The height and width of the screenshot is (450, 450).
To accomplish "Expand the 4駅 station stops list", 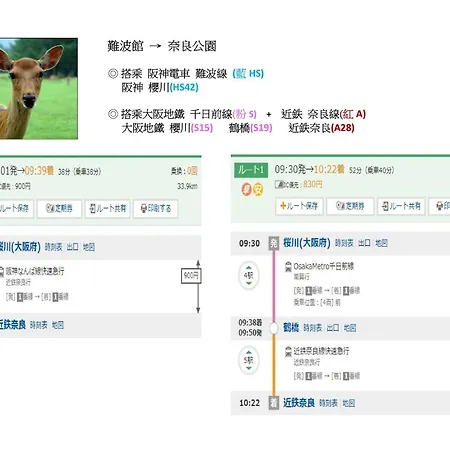I will pos(248,275).
